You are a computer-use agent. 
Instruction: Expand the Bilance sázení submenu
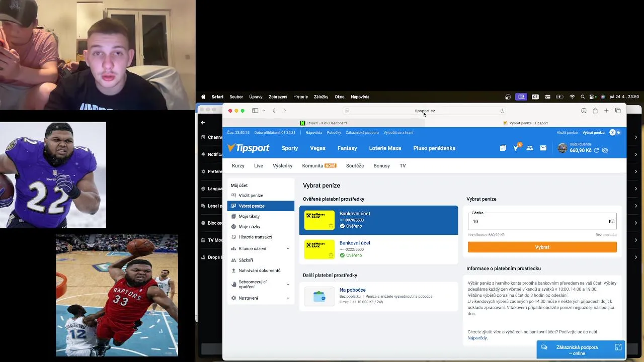pos(288,248)
